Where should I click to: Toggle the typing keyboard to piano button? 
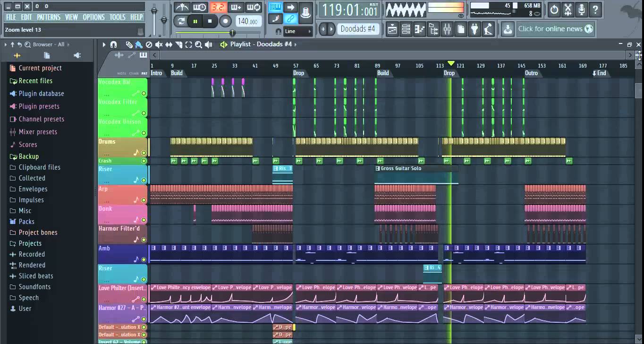pos(276,7)
